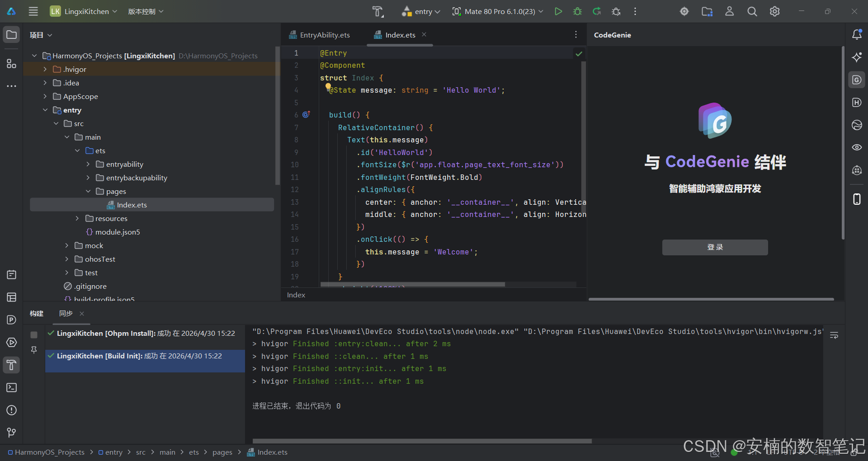
Task: Select Build Init result row
Action: click(x=145, y=361)
